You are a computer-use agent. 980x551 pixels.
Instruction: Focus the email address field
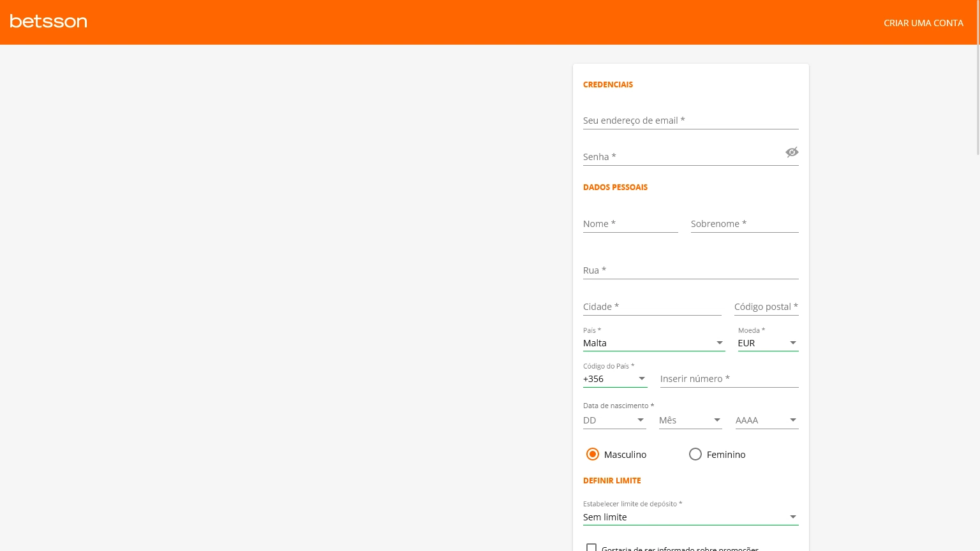691,121
